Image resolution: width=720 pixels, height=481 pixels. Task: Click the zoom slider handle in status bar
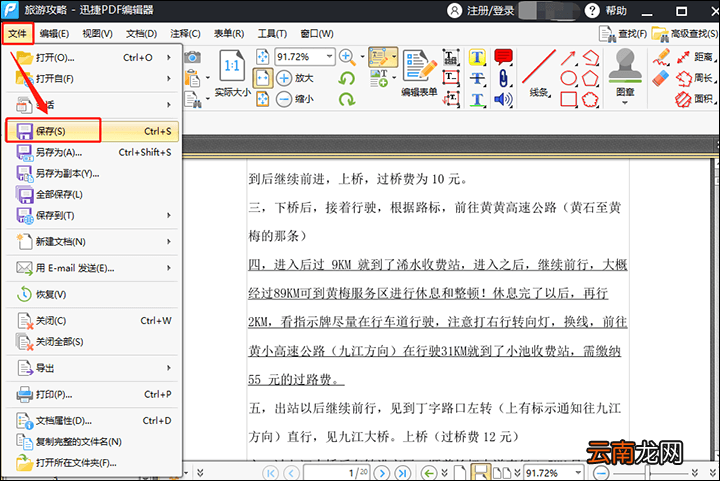[x=648, y=472]
